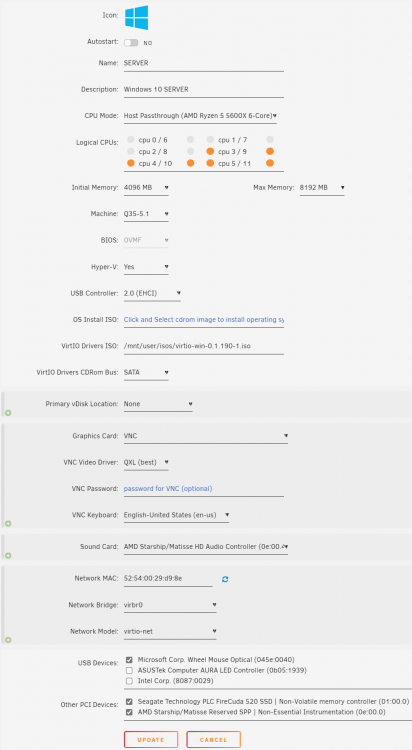
Task: Focus the Name field containing SERVER
Action: (x=203, y=63)
